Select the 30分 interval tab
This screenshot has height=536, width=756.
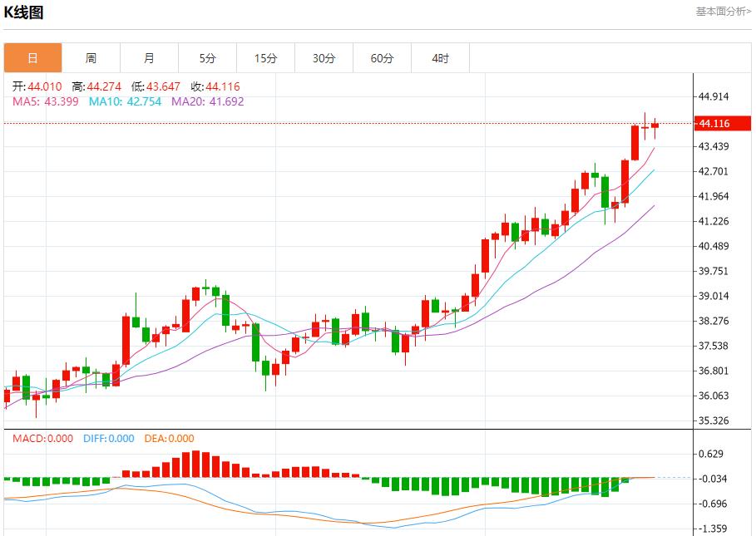pyautogui.click(x=324, y=57)
